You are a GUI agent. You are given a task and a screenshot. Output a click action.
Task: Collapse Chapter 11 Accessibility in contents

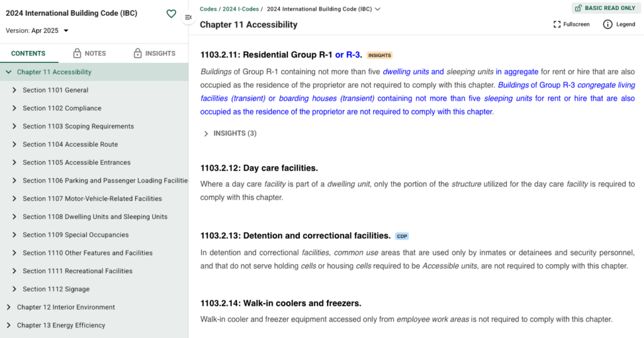click(x=9, y=72)
